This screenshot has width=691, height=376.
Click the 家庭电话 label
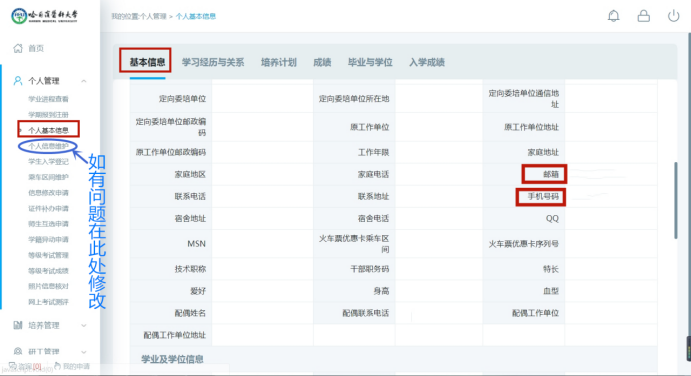click(373, 174)
